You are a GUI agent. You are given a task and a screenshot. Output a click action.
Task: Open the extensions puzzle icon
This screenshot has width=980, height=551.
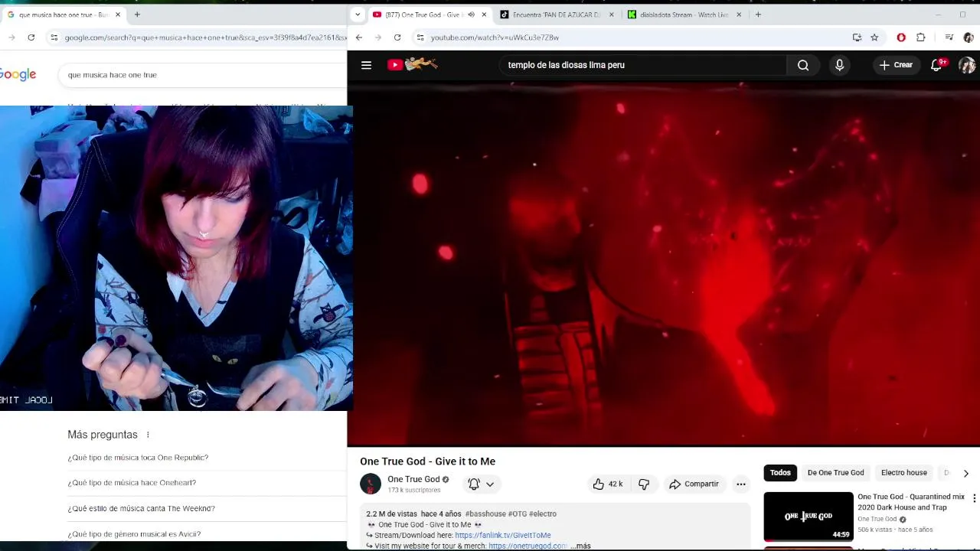[920, 37]
